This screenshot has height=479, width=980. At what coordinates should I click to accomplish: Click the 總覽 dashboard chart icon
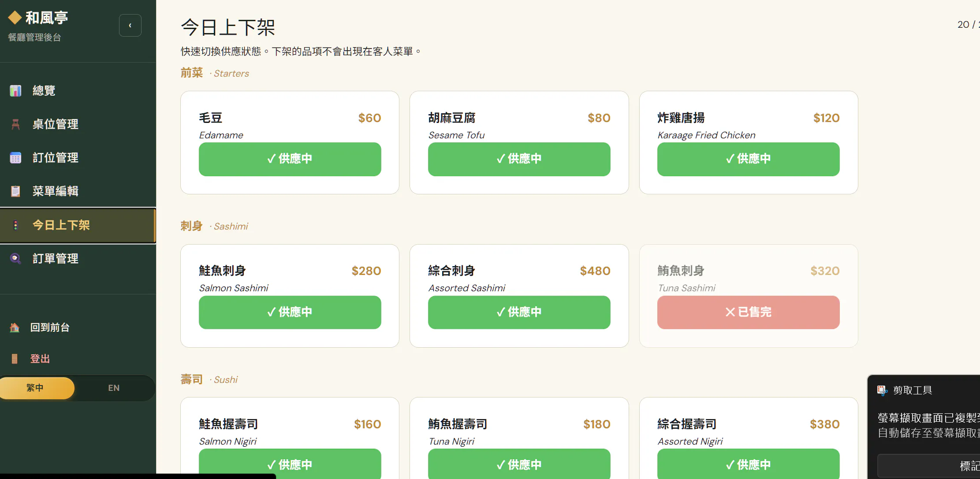[x=15, y=91]
